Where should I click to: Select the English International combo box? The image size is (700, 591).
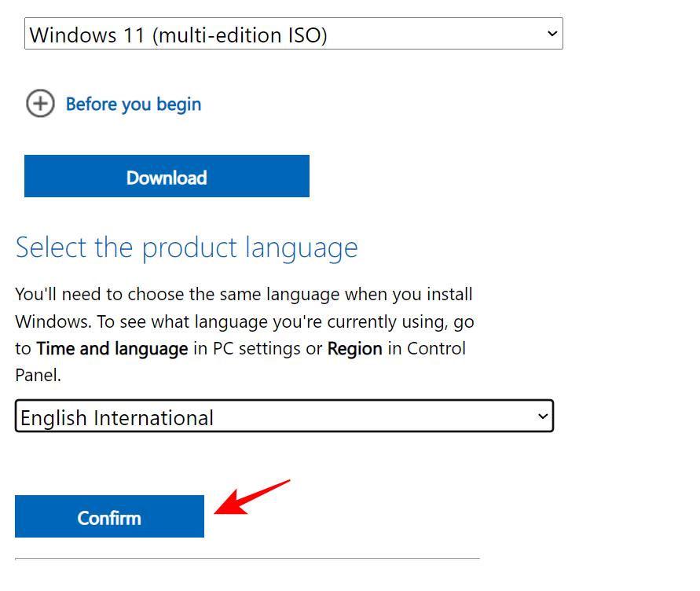point(284,417)
